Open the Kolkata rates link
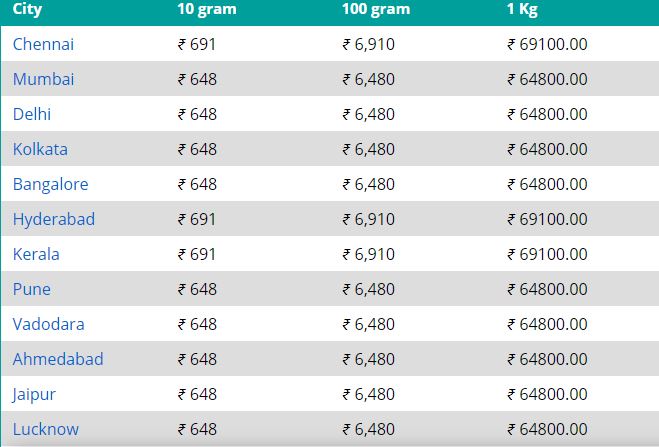The height and width of the screenshot is (447, 659). pos(40,149)
